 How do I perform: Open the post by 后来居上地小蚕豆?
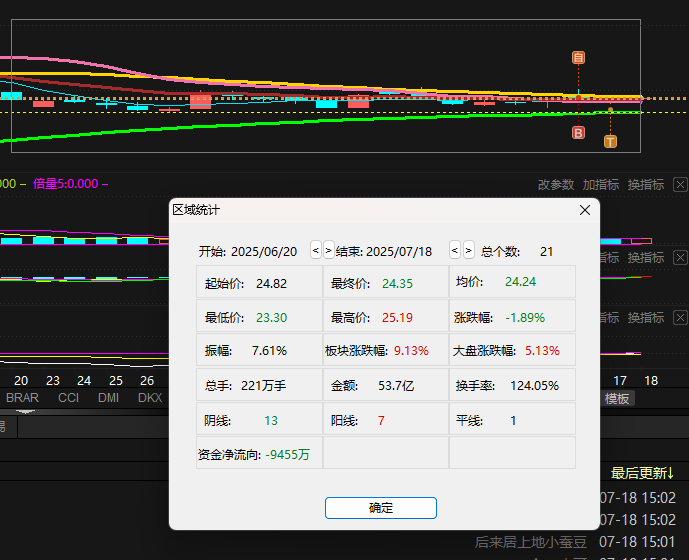point(530,542)
